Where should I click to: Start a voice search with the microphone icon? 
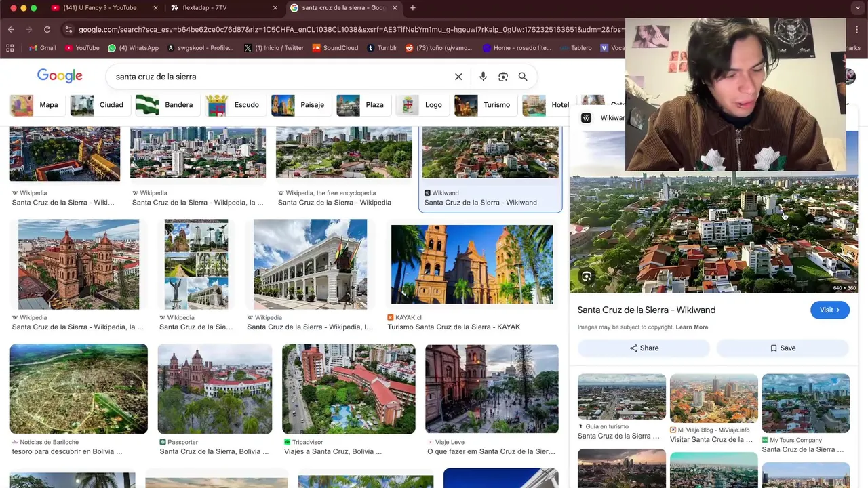coord(483,77)
